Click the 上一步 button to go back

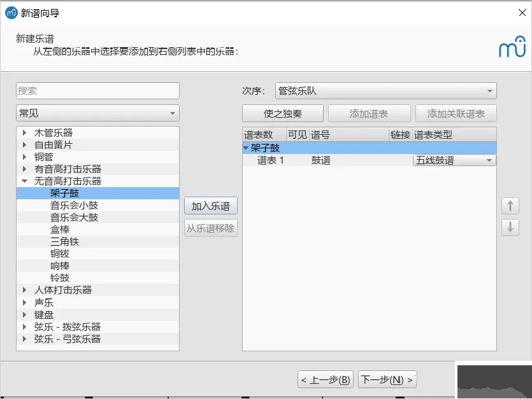[x=326, y=378]
